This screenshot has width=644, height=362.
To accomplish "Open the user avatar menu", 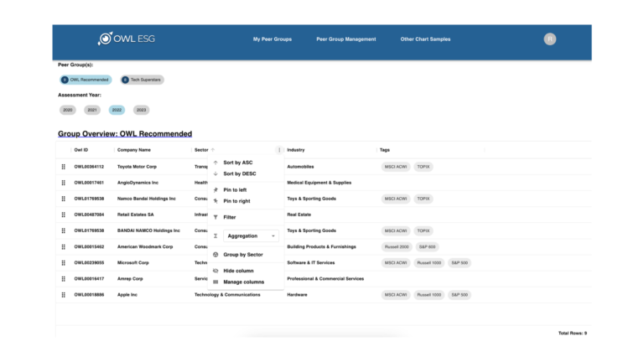I will coord(549,39).
